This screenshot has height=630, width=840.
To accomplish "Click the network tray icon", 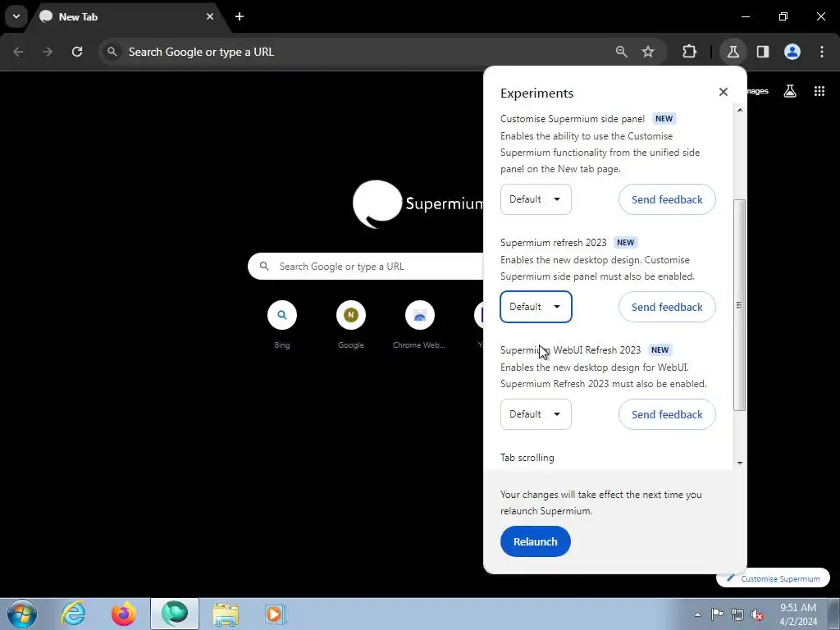I will [737, 614].
